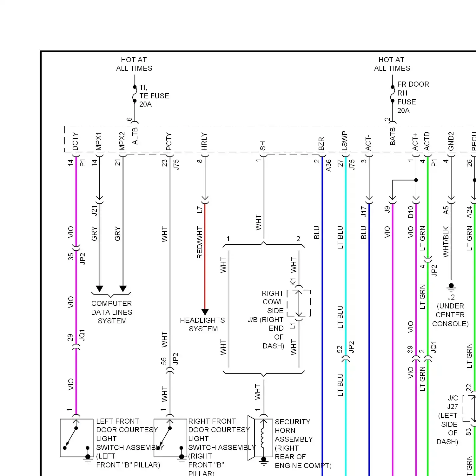Click the MPX2 terminal label
The height and width of the screenshot is (476, 476).
[122, 142]
